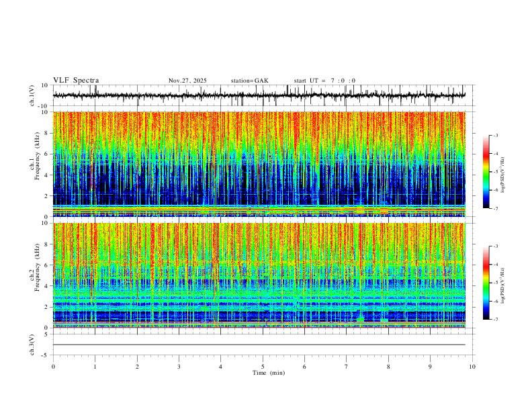This screenshot has height=411, width=532.
Task: Click the ch.2 colorbar "log(PSD)" label
Action: (x=502, y=285)
